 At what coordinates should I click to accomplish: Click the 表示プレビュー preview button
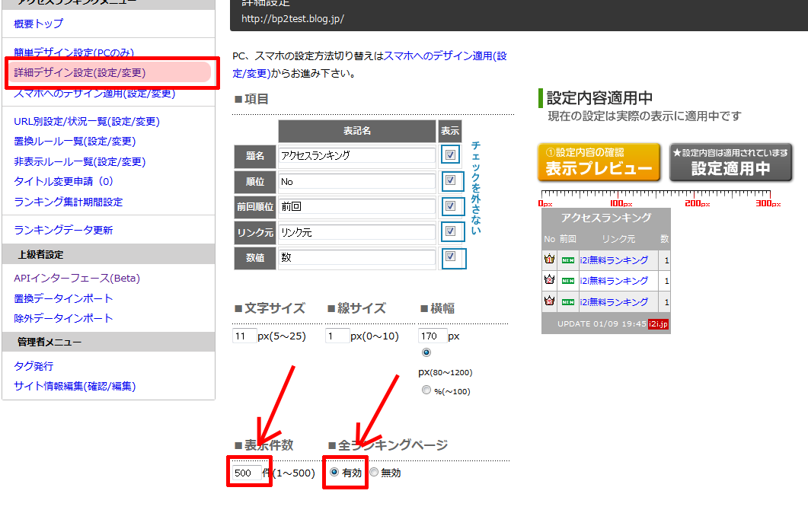pyautogui.click(x=599, y=162)
